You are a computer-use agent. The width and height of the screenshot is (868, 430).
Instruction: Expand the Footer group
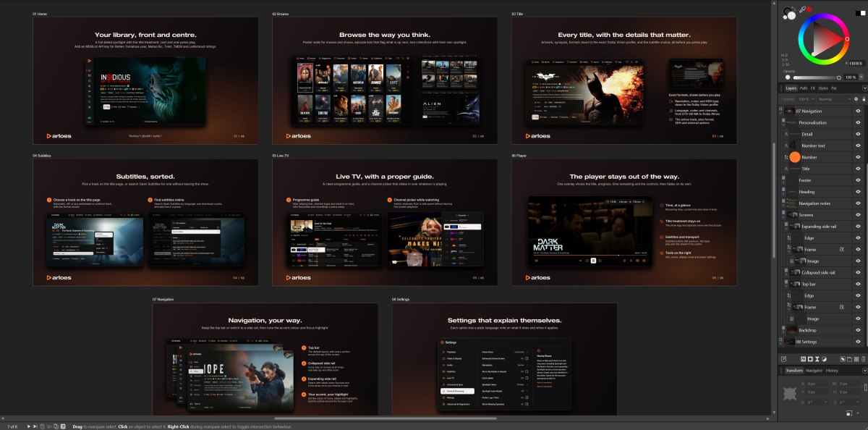783,182
